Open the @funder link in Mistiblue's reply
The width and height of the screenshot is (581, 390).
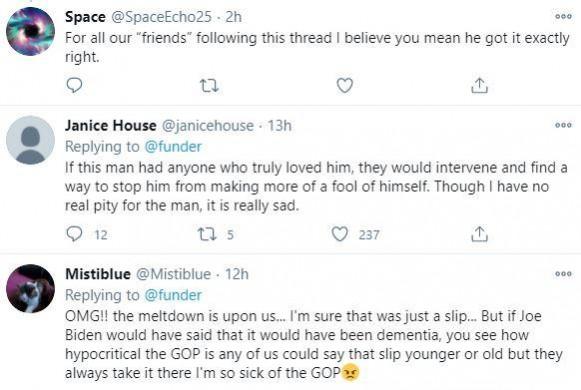click(x=173, y=295)
